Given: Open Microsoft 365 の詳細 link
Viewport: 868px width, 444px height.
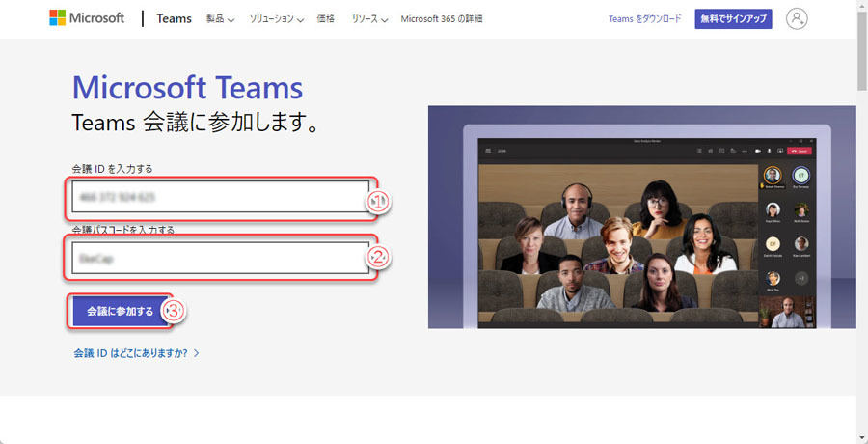Looking at the screenshot, I should (441, 19).
